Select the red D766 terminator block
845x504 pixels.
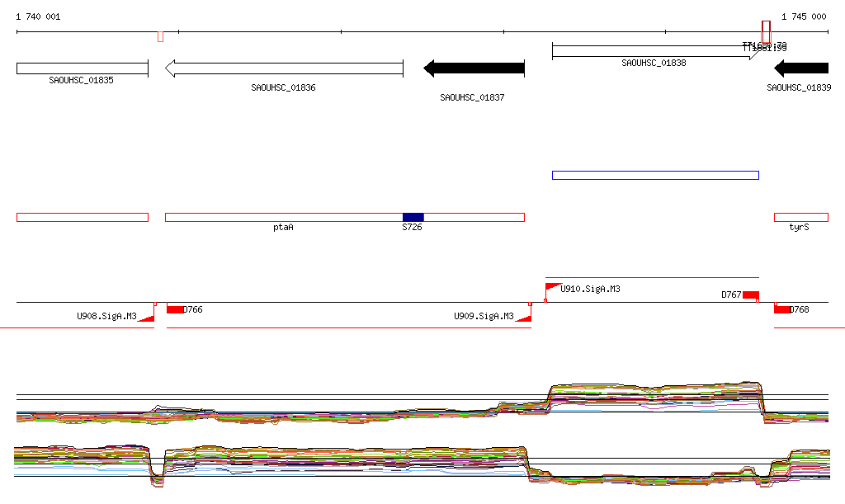click(x=175, y=309)
